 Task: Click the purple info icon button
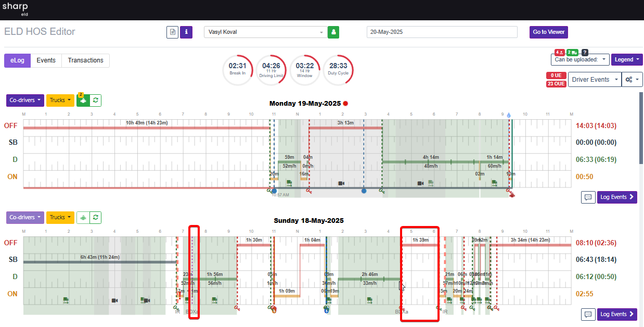click(186, 32)
